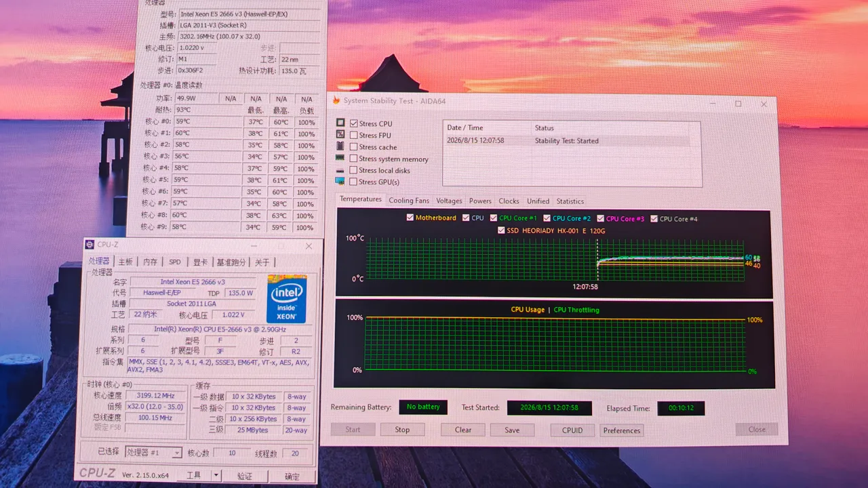Viewport: 868px width, 488px height.
Task: Uncheck CPU Core #1 graph legend checkbox
Action: tap(493, 218)
